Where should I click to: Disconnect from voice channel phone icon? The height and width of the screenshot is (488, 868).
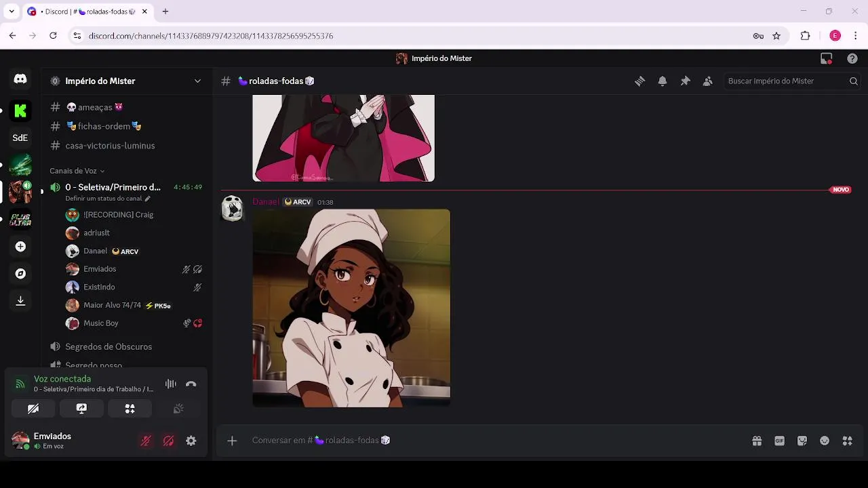(x=191, y=384)
